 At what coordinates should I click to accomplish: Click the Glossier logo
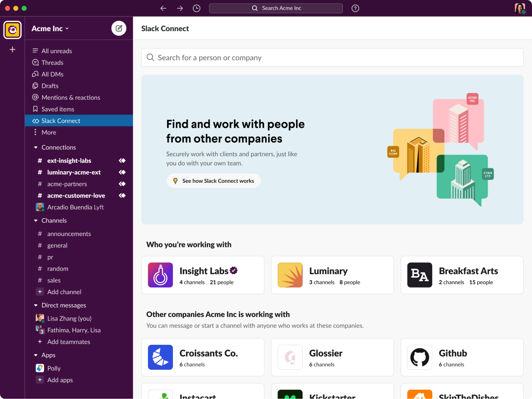coord(290,357)
